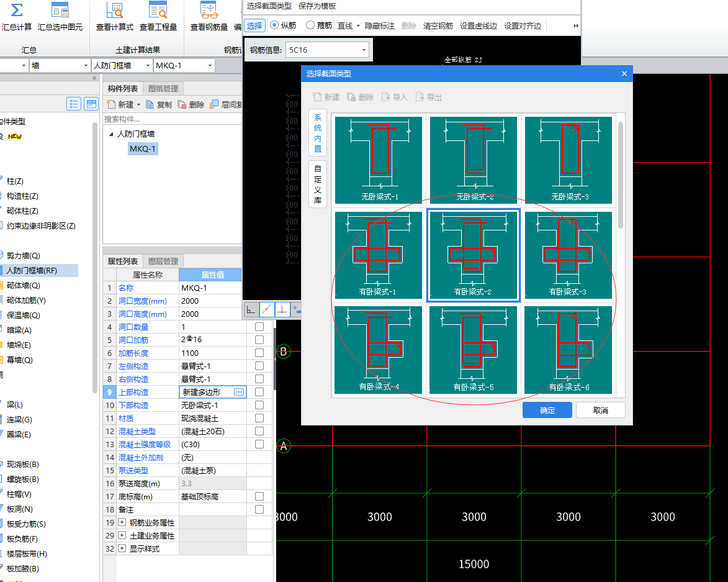Select 有卧梁式-1 section thumbnail
The image size is (728, 582).
click(x=379, y=255)
